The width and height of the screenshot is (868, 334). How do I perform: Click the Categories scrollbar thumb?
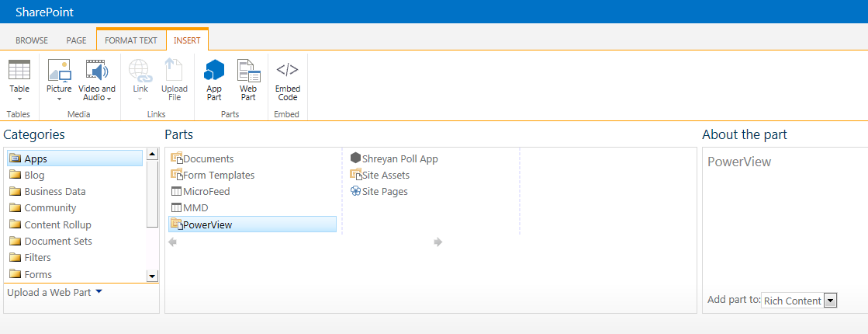click(152, 194)
